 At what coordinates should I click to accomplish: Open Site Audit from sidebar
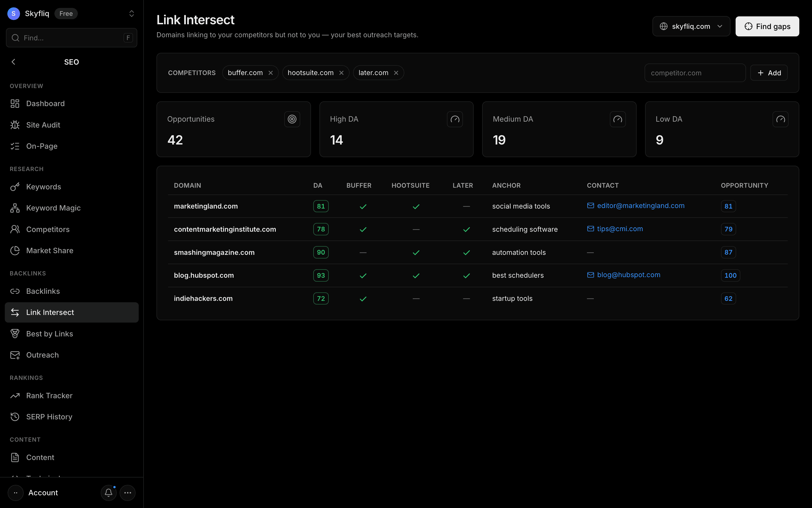click(71, 125)
